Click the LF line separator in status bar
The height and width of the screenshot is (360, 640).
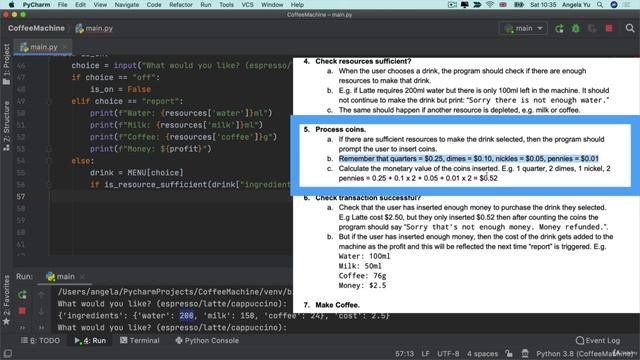click(x=425, y=353)
